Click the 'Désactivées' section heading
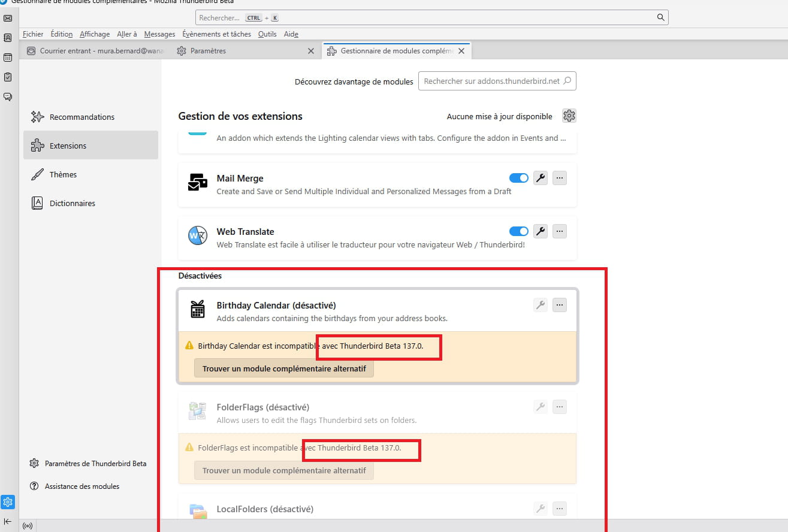Screen dimensions: 788x532 click(200, 276)
